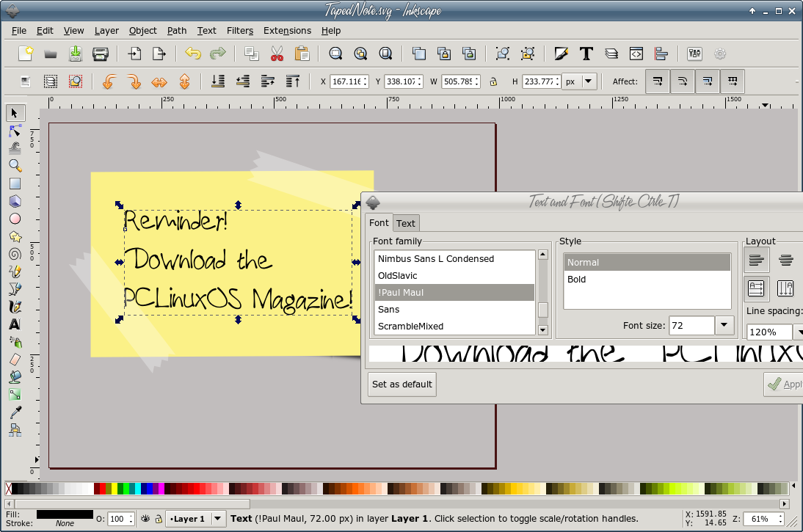Click the Save document icon

[x=76, y=54]
